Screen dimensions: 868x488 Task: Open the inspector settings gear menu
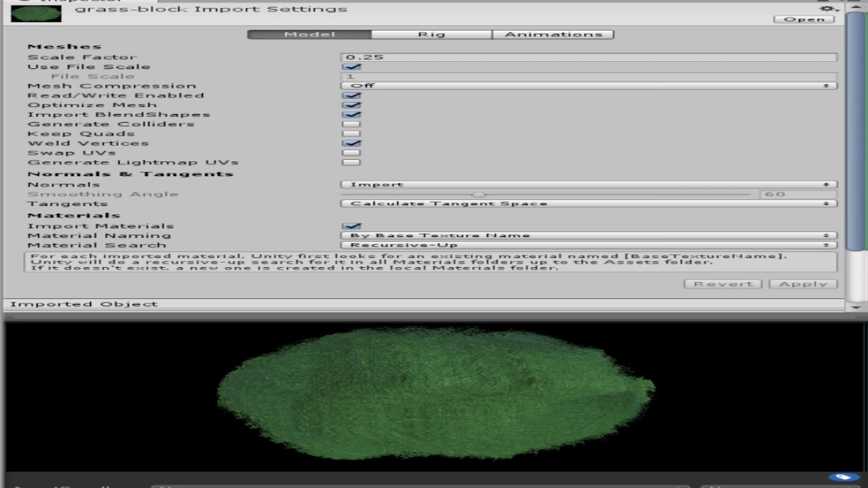coord(826,9)
